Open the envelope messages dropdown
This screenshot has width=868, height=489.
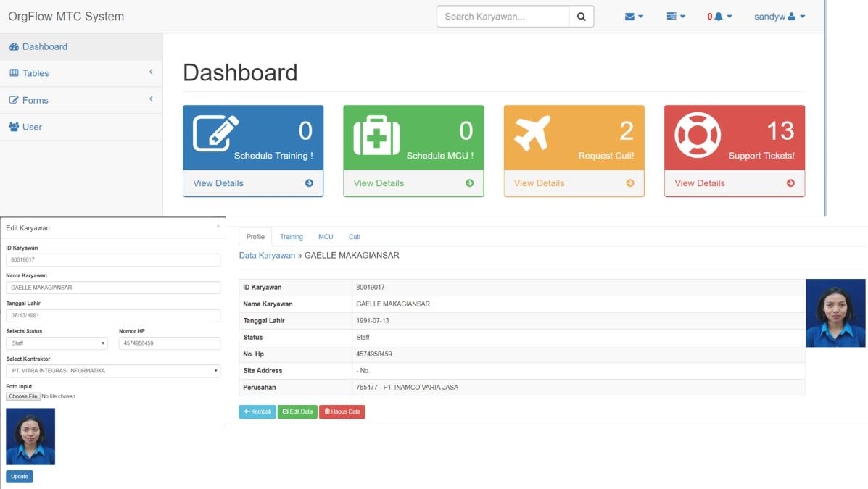[x=634, y=17]
